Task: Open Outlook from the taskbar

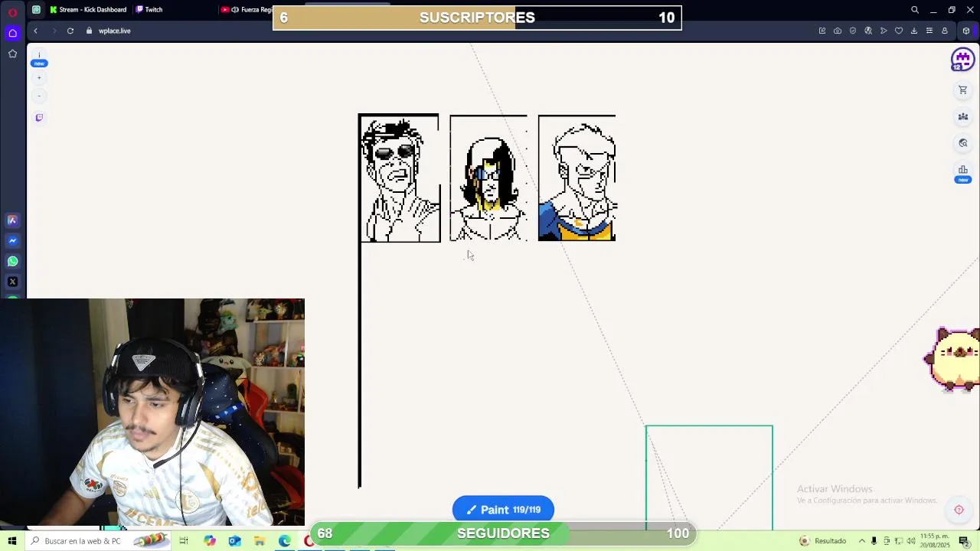Action: pyautogui.click(x=234, y=541)
